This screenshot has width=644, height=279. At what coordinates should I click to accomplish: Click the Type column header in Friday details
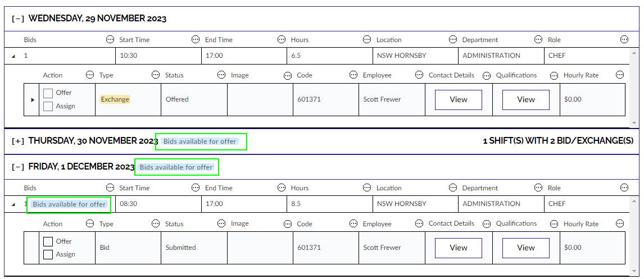[x=106, y=224]
